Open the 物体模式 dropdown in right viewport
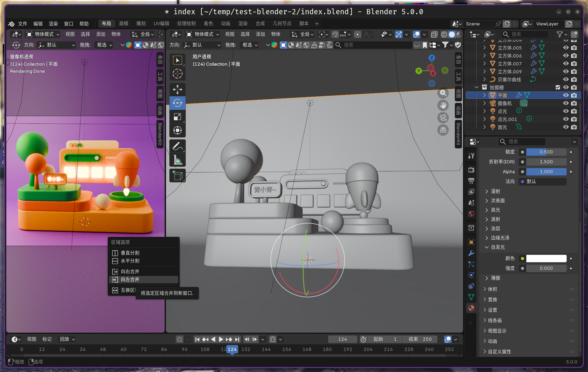 click(x=203, y=34)
